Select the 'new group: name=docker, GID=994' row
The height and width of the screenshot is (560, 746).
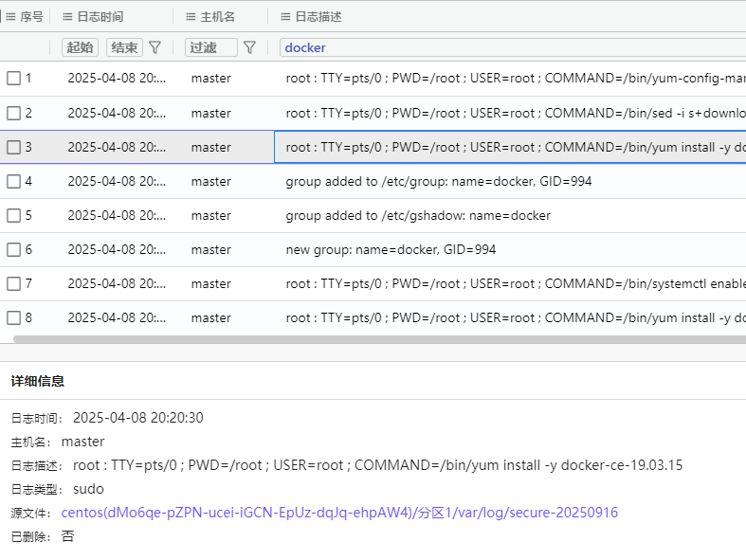click(391, 249)
